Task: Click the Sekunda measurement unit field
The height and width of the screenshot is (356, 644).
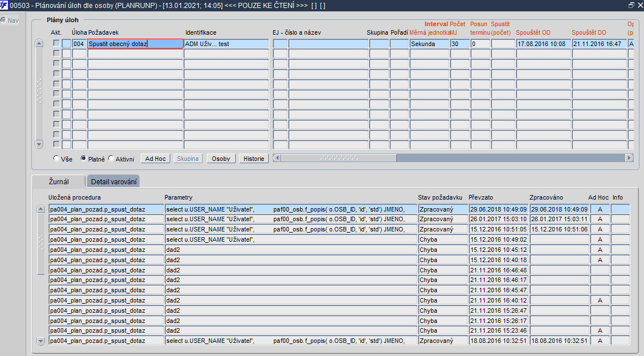Action: click(x=429, y=43)
